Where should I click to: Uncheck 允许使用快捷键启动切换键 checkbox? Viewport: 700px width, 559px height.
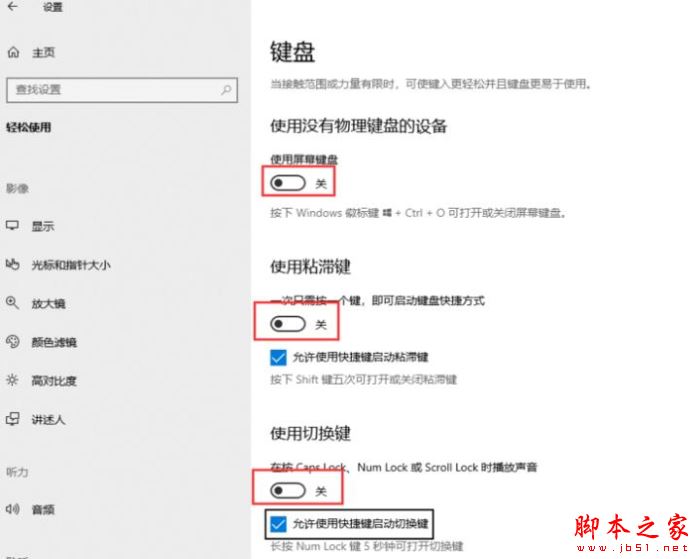coord(278,524)
